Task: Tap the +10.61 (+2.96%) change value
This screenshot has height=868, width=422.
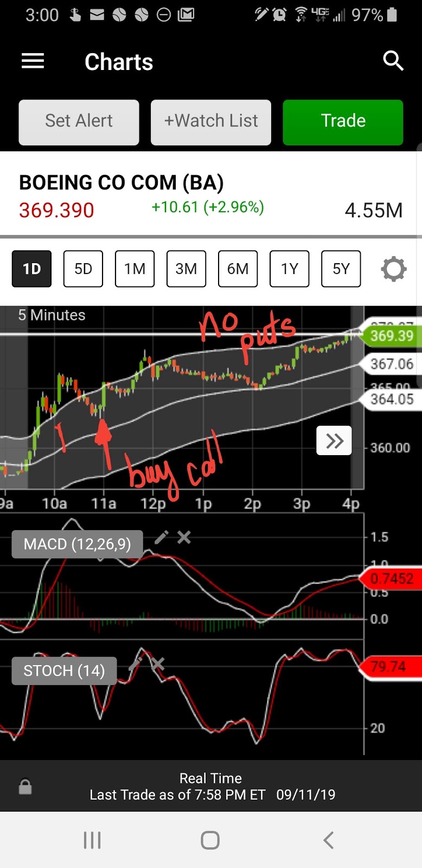Action: click(x=208, y=207)
